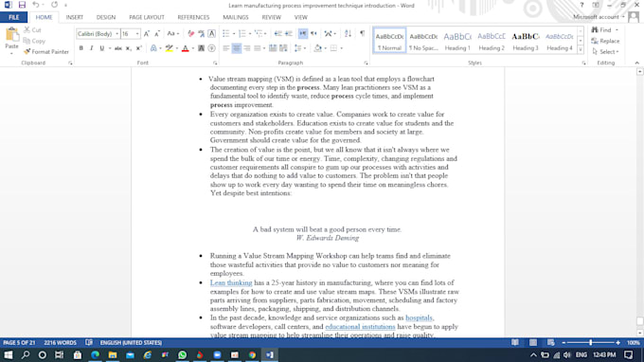Apply the red font color swatch

186,48
